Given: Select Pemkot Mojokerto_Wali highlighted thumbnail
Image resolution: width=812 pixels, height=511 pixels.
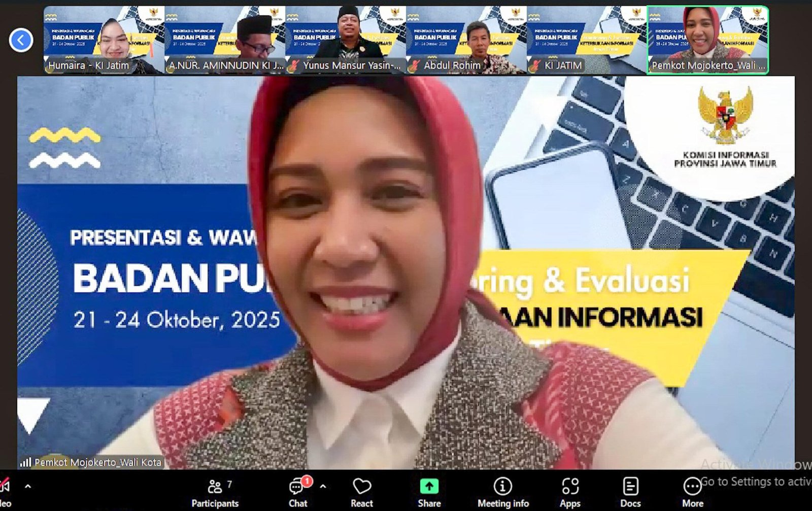Looking at the screenshot, I should click(x=708, y=40).
